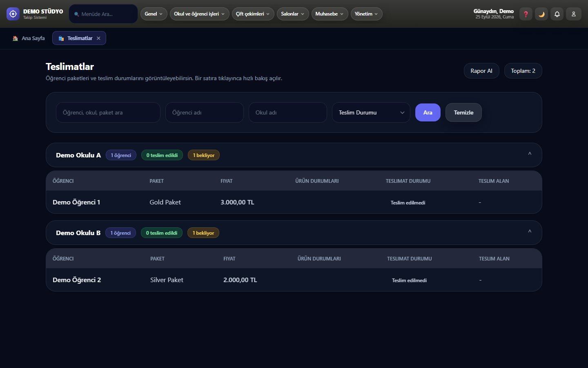
Task: Open the user profile icon
Action: (573, 14)
